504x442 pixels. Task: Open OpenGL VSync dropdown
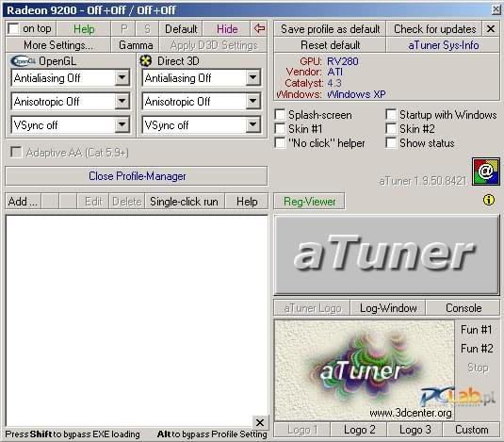(122, 124)
